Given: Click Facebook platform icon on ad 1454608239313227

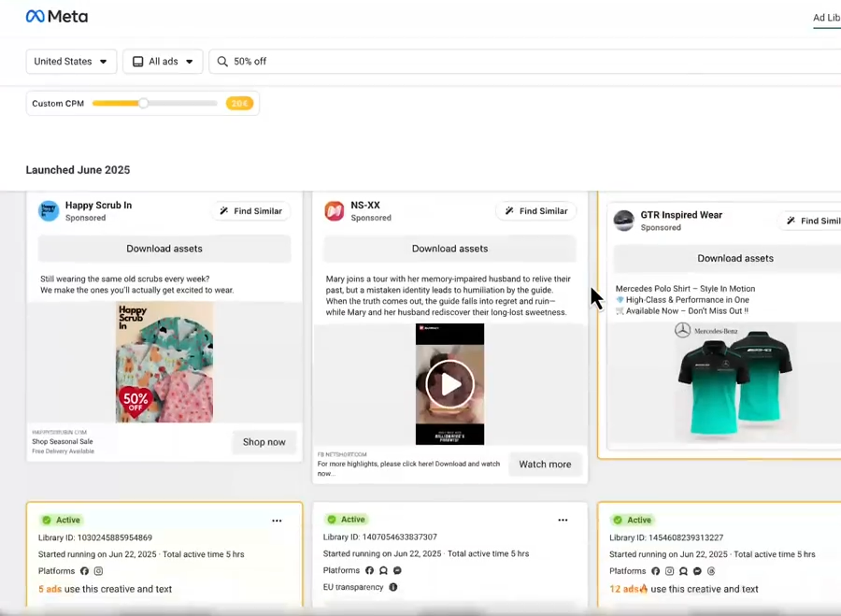Looking at the screenshot, I should pos(655,571).
